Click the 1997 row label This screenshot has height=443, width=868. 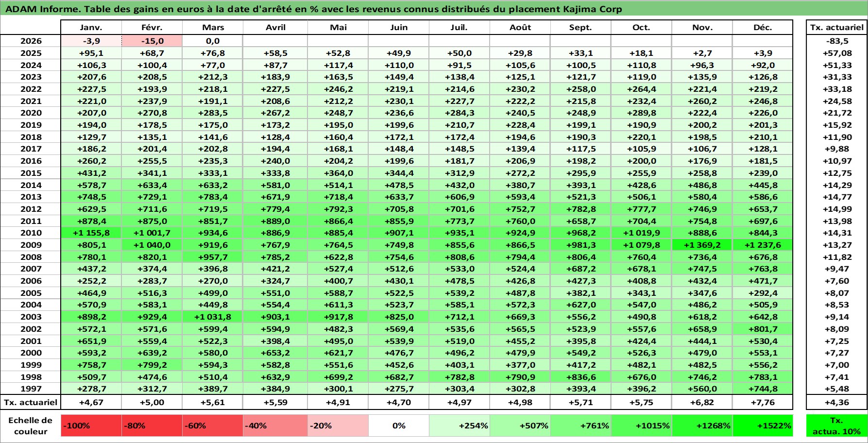click(x=31, y=389)
